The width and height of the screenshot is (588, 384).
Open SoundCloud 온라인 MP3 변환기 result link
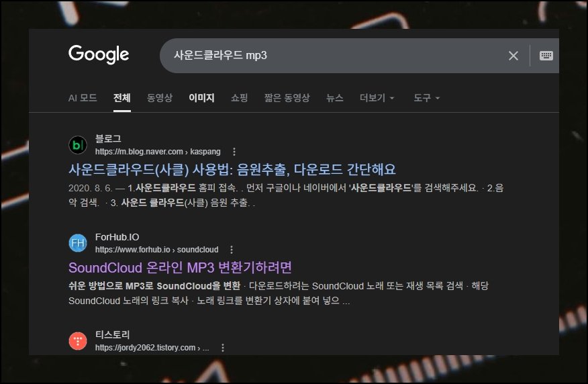(x=180, y=267)
